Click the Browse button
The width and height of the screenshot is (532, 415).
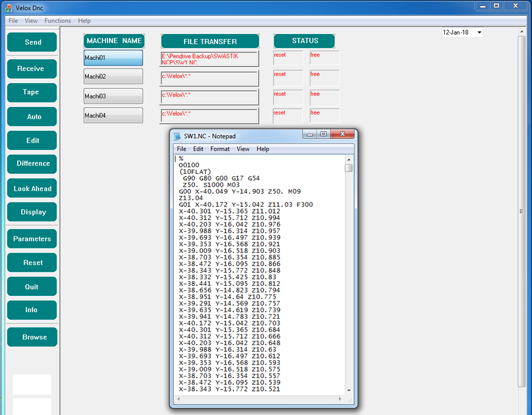click(32, 337)
